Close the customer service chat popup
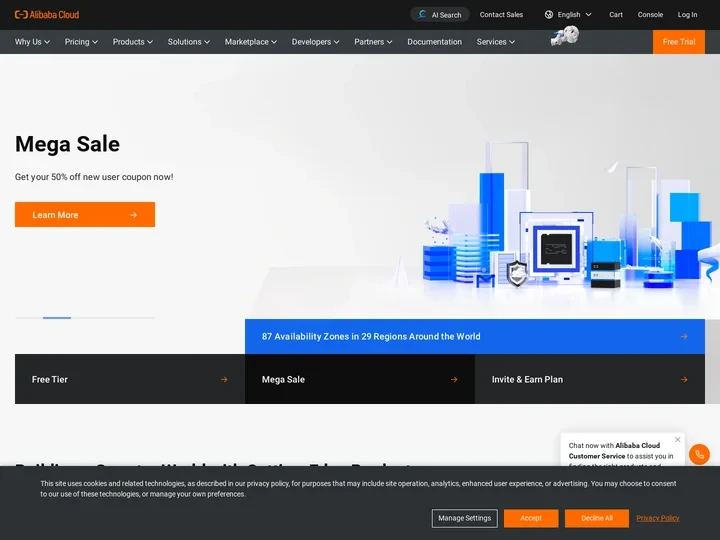This screenshot has width=720, height=540. [x=677, y=439]
